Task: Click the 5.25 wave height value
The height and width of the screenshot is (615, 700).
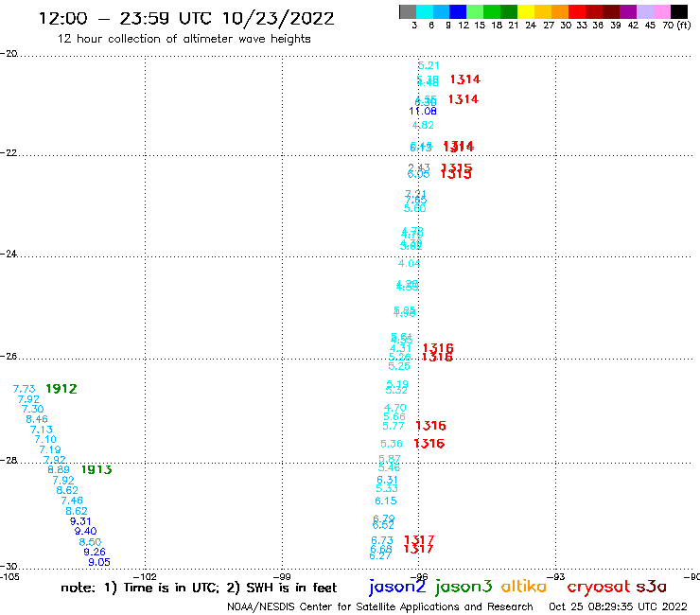Action: pos(398,366)
